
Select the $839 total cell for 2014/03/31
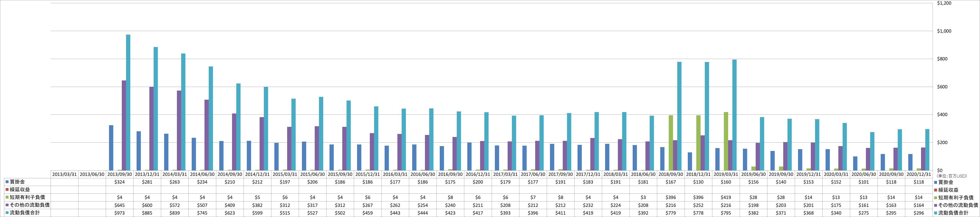[175, 213]
